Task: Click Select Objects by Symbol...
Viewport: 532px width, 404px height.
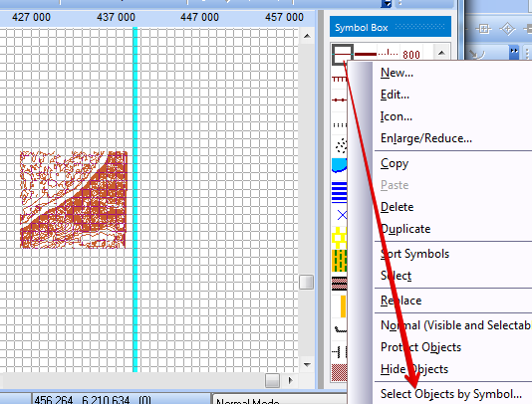Action: pyautogui.click(x=451, y=394)
